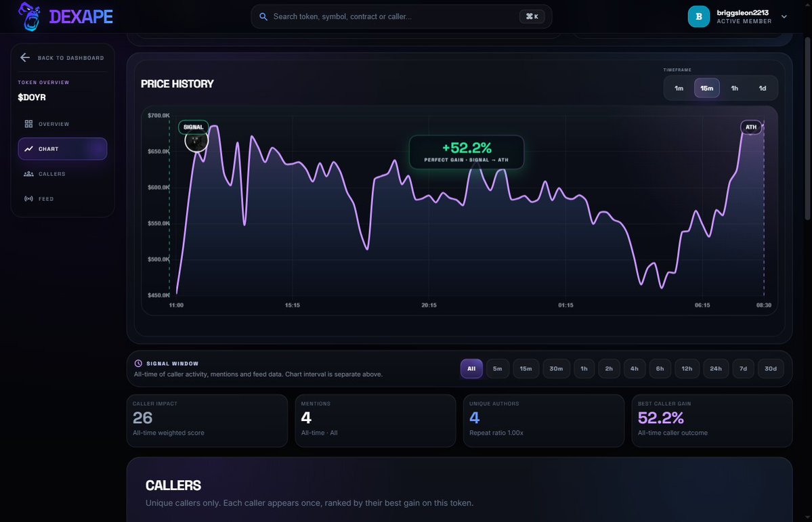Click the CALLERS section heading

point(173,485)
